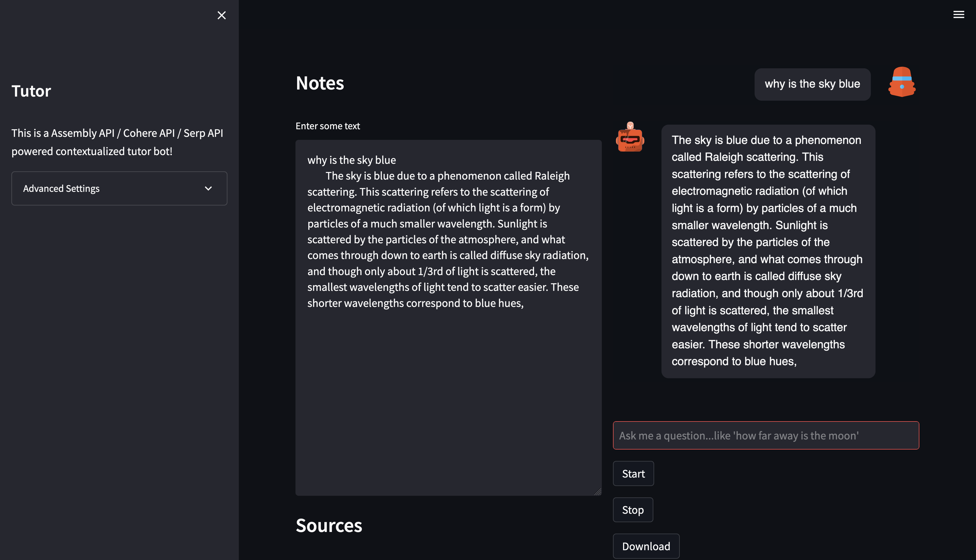Expand the Advanced Settings chevron
This screenshot has height=560, width=976.
point(208,189)
